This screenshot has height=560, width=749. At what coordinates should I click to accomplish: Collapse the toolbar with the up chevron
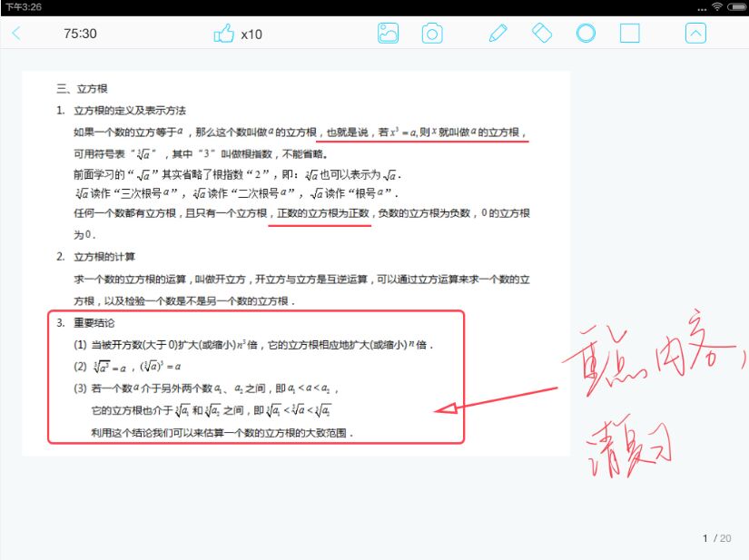pos(695,34)
